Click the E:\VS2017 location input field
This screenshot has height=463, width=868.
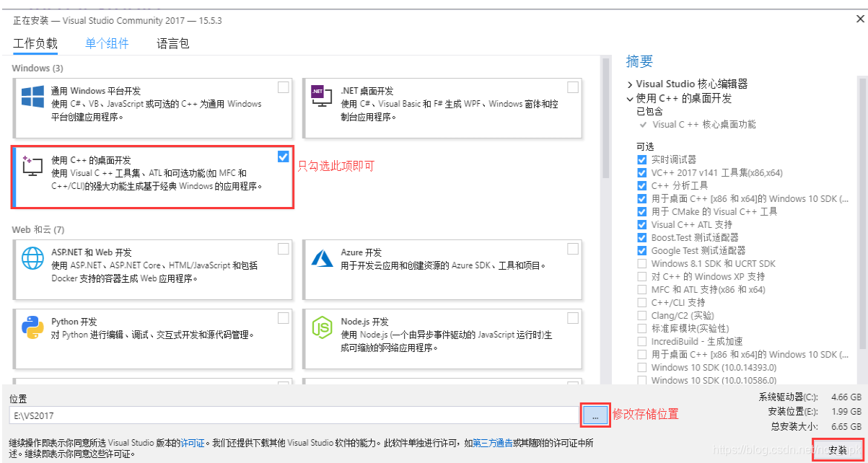(294, 415)
